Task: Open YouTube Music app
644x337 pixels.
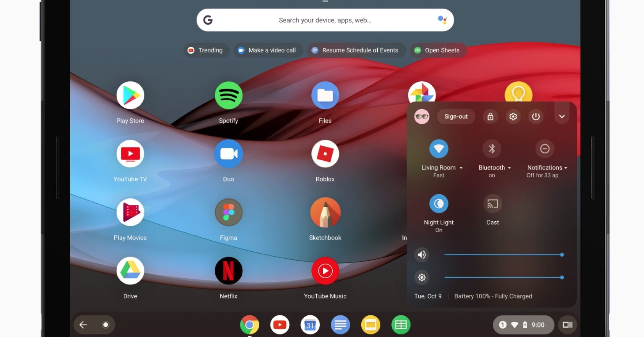Action: point(325,271)
